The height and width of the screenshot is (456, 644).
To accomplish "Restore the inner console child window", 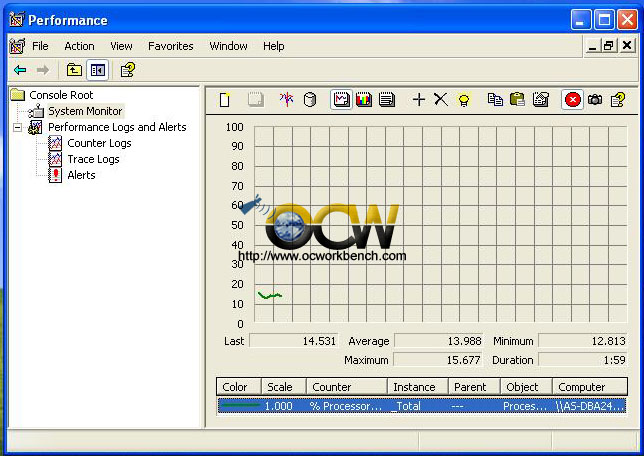I will click(x=609, y=46).
